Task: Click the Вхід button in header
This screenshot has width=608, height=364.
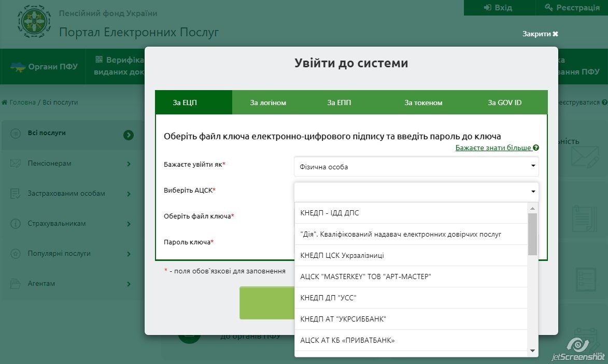Action: [499, 7]
